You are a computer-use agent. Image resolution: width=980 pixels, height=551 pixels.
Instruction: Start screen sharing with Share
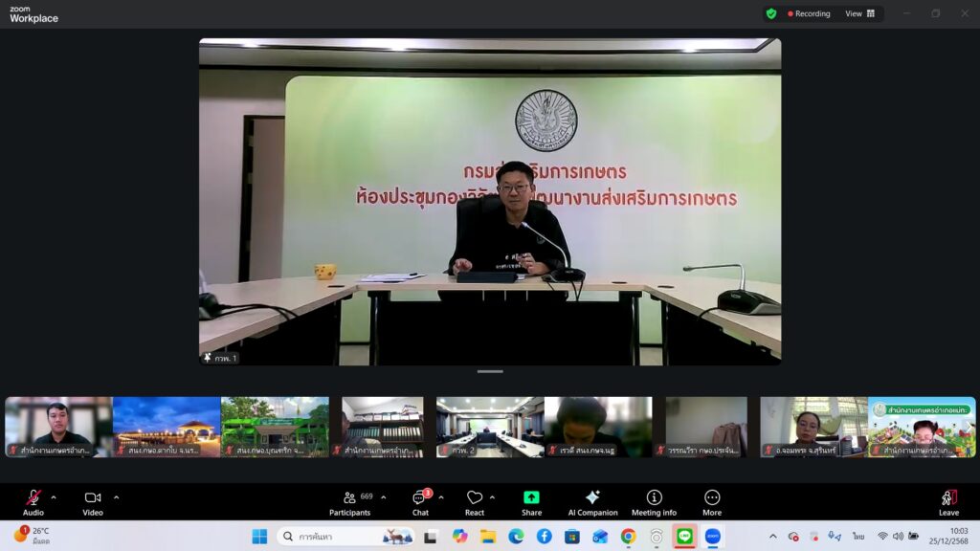[531, 501]
